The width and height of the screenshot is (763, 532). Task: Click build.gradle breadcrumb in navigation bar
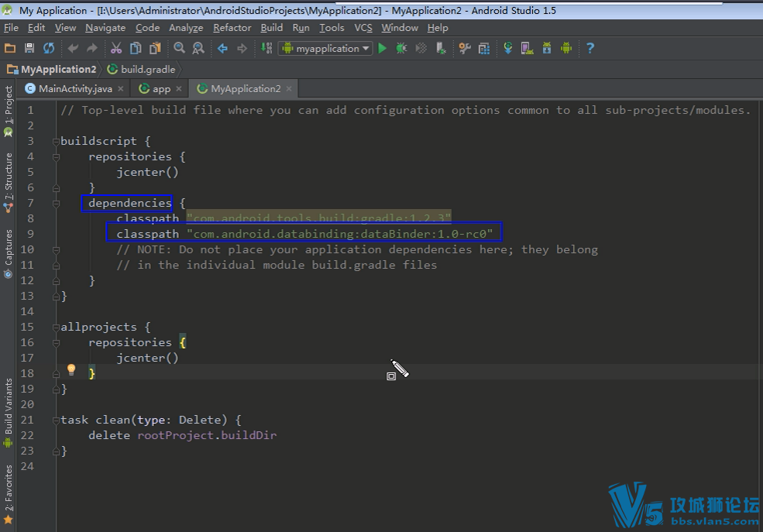pos(142,70)
